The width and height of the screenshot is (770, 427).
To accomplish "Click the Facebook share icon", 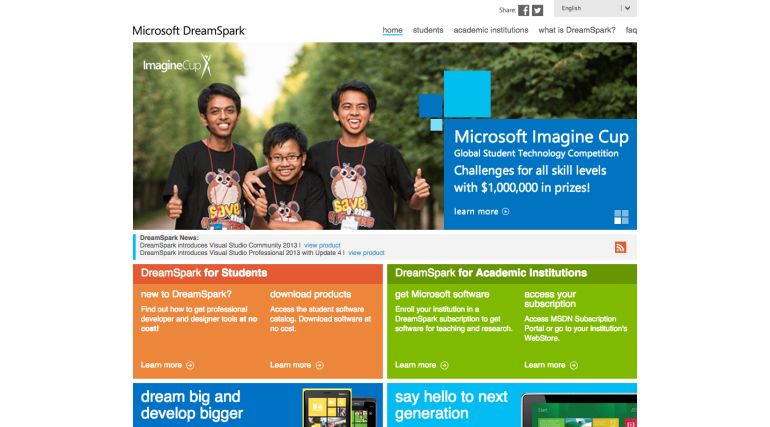I will click(523, 10).
